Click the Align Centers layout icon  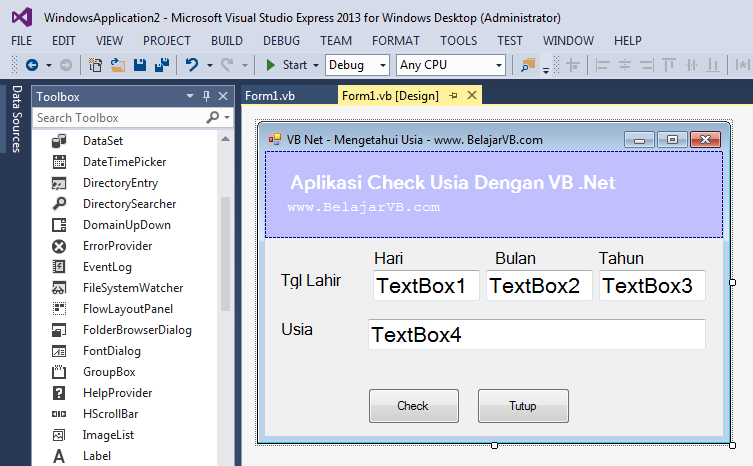click(625, 65)
